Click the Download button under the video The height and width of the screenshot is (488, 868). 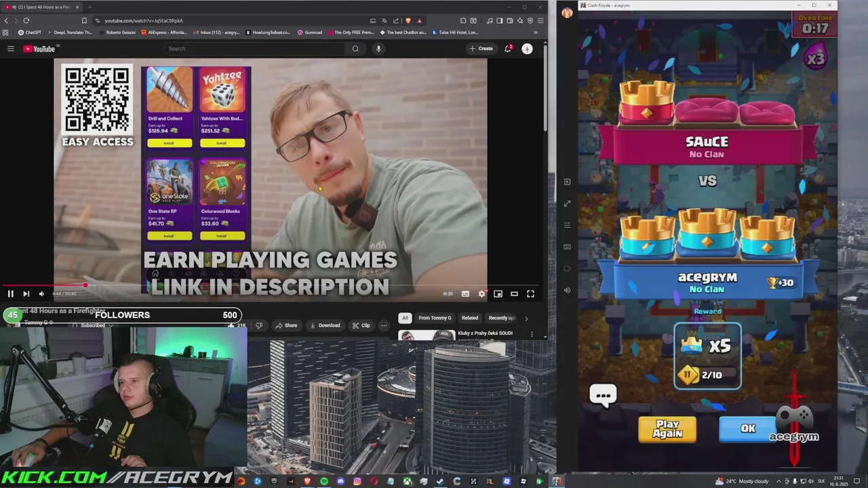[325, 325]
